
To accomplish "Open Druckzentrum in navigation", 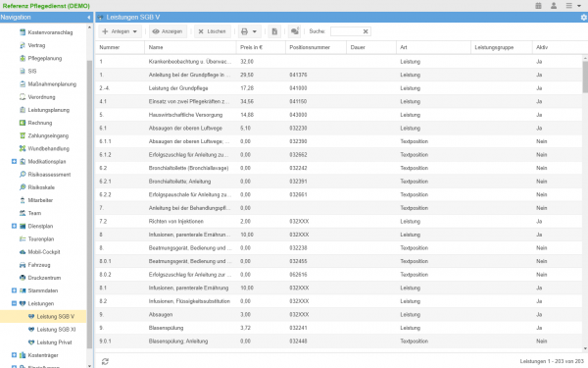I will tap(40, 278).
